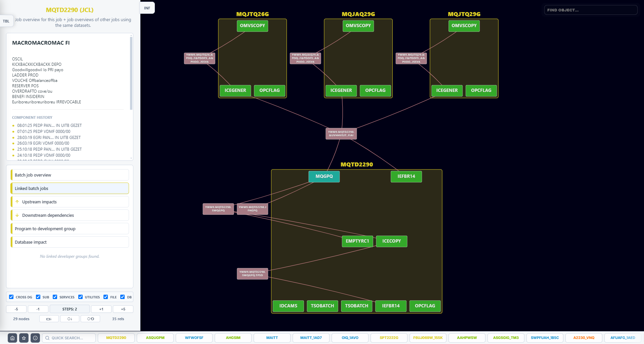This screenshot has width=644, height=344.
Task: Increase steps by one
Action: pos(101,309)
